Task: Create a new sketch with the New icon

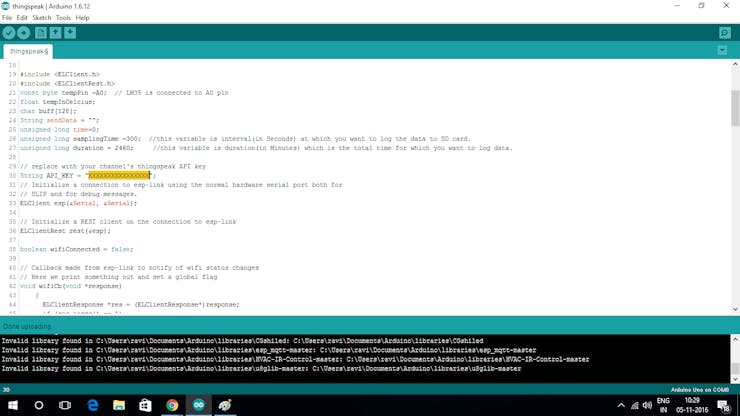Action: pyautogui.click(x=41, y=33)
